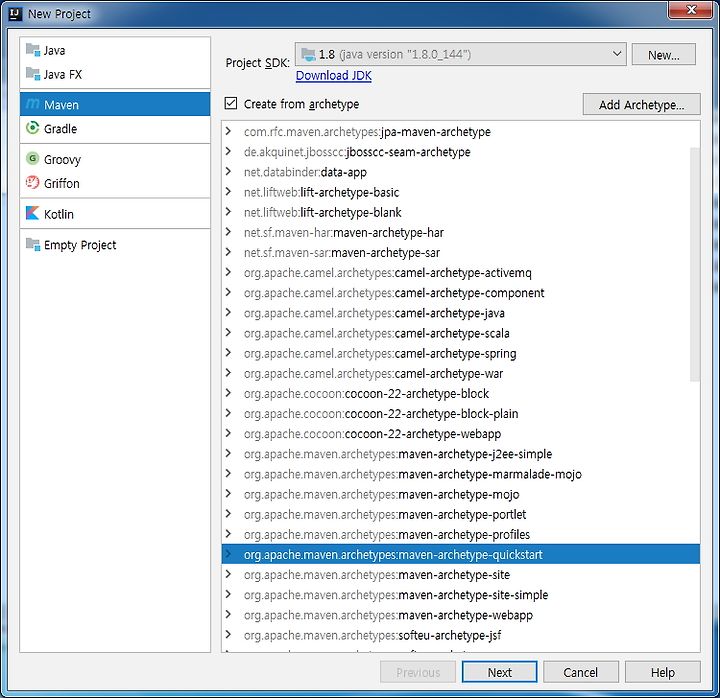The image size is (720, 698).
Task: Open Help for New Project
Action: pos(663,672)
